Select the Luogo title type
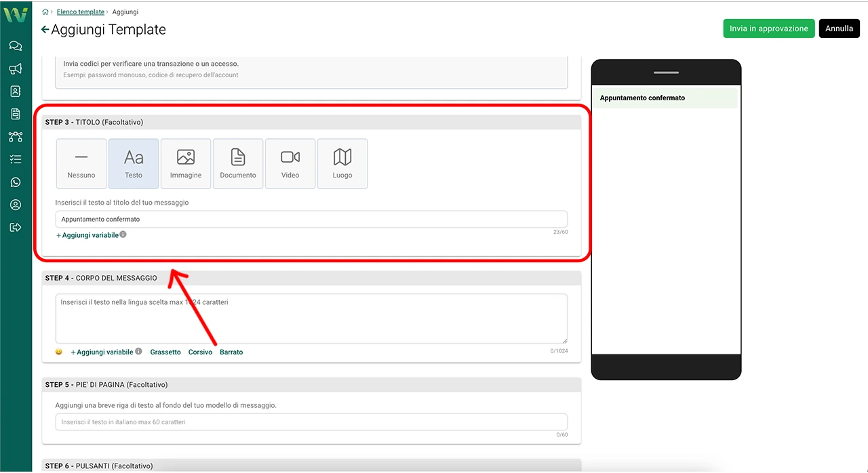Image resolution: width=868 pixels, height=473 pixels. [x=342, y=163]
